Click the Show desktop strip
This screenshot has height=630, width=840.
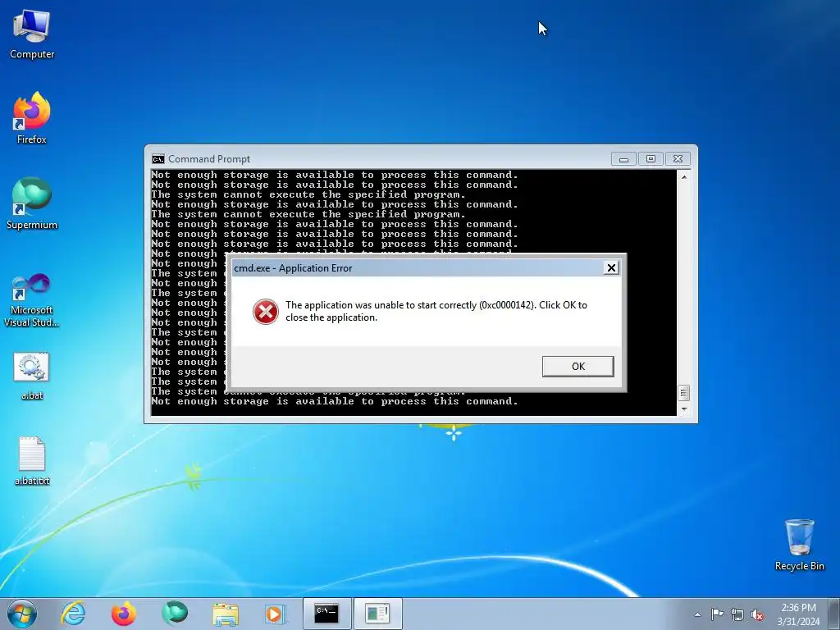834,614
